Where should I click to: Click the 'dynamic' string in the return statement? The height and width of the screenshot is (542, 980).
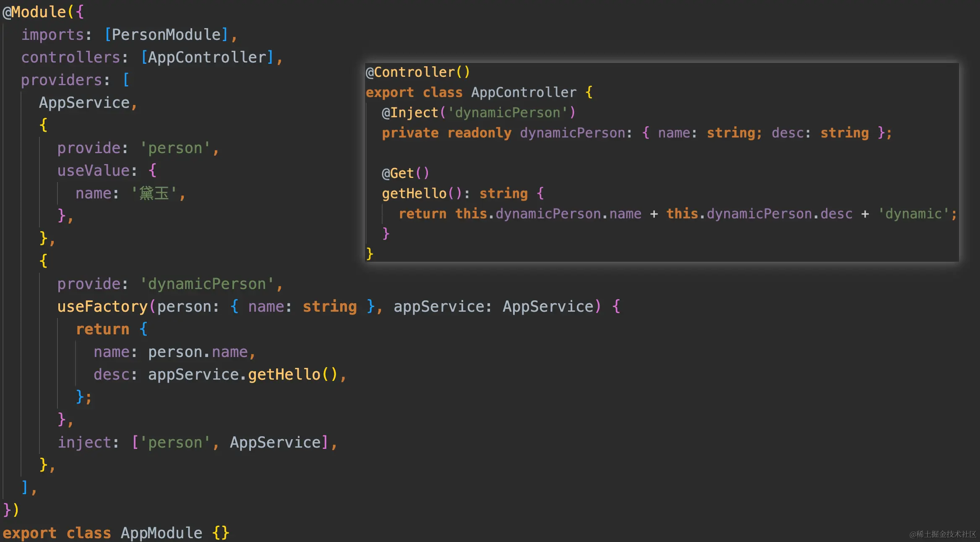913,214
